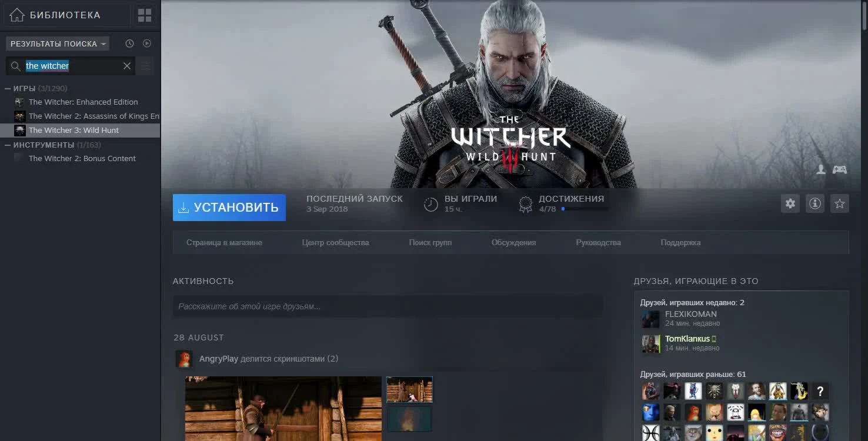Click ДОСТИЖЕНИЯ achievements label
Screen dimensions: 868x441
pos(571,199)
